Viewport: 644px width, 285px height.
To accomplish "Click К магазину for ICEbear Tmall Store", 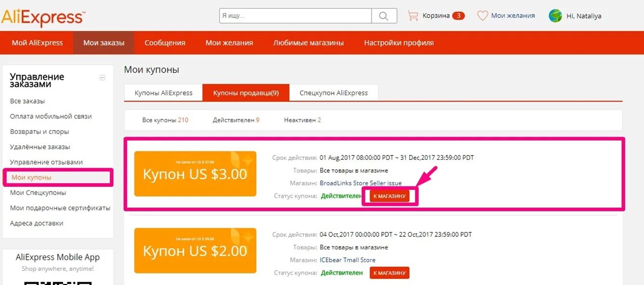I will coord(389,273).
